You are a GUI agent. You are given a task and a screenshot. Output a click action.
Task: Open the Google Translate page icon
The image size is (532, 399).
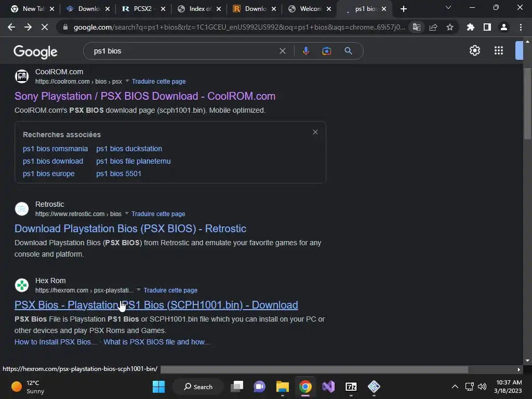(x=417, y=27)
